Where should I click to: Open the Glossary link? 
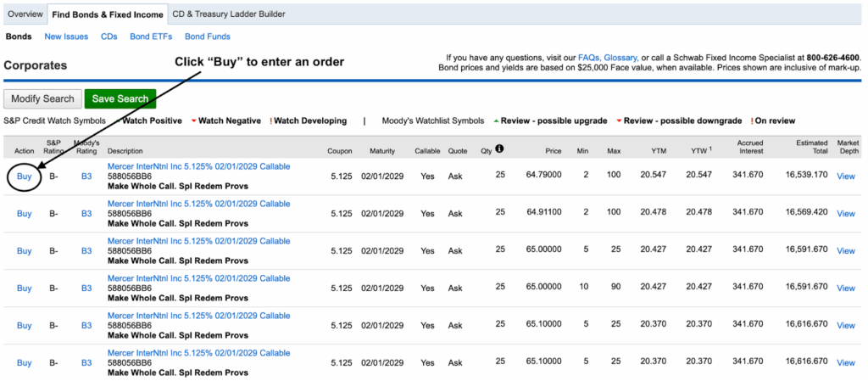620,58
